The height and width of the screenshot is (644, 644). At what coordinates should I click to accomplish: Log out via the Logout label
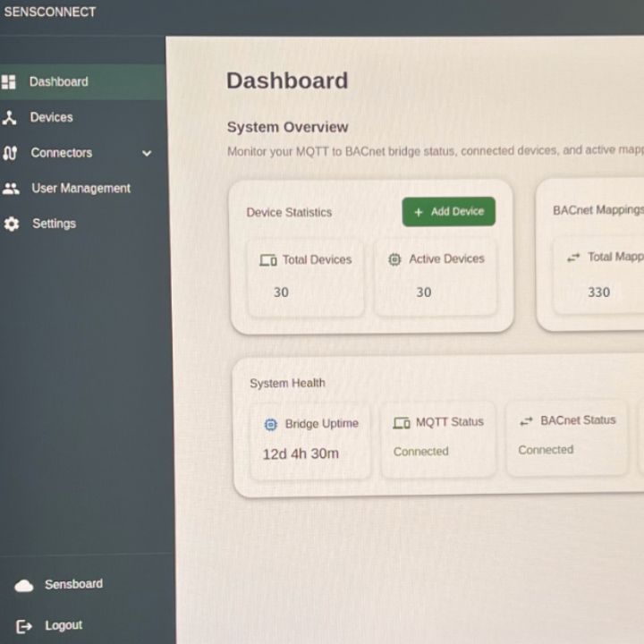click(64, 625)
